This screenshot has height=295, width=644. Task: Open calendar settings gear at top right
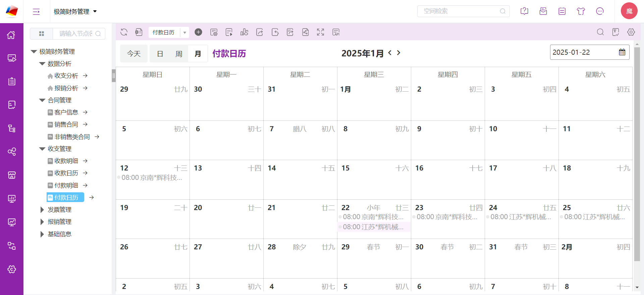click(631, 32)
